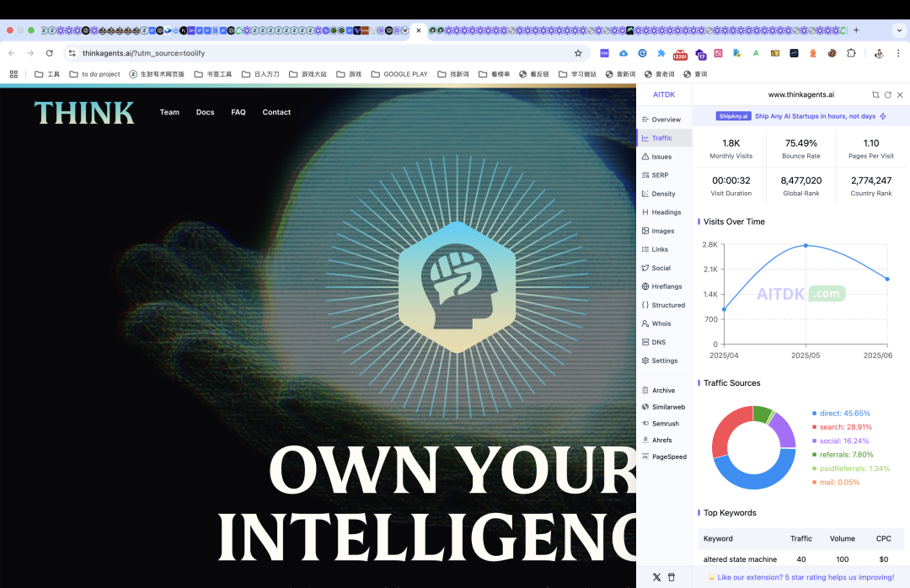Open the Headings section
Image resolution: width=910 pixels, height=588 pixels.
[661, 212]
